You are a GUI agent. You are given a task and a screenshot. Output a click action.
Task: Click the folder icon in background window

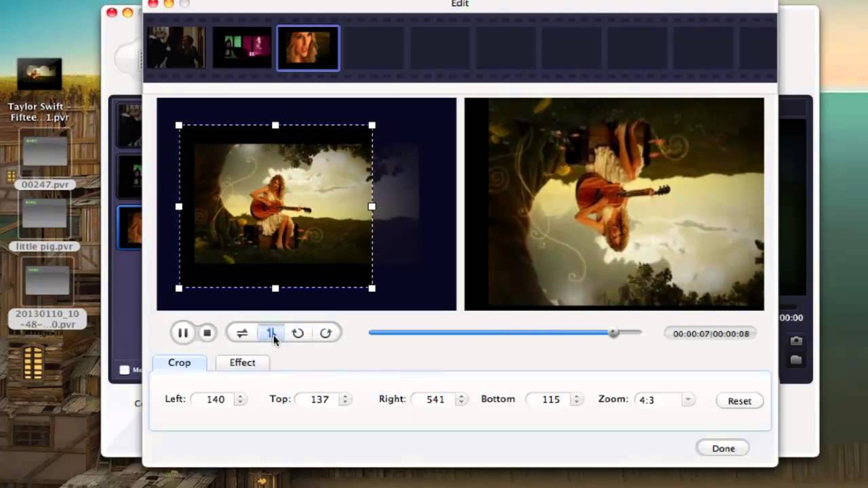(x=796, y=359)
